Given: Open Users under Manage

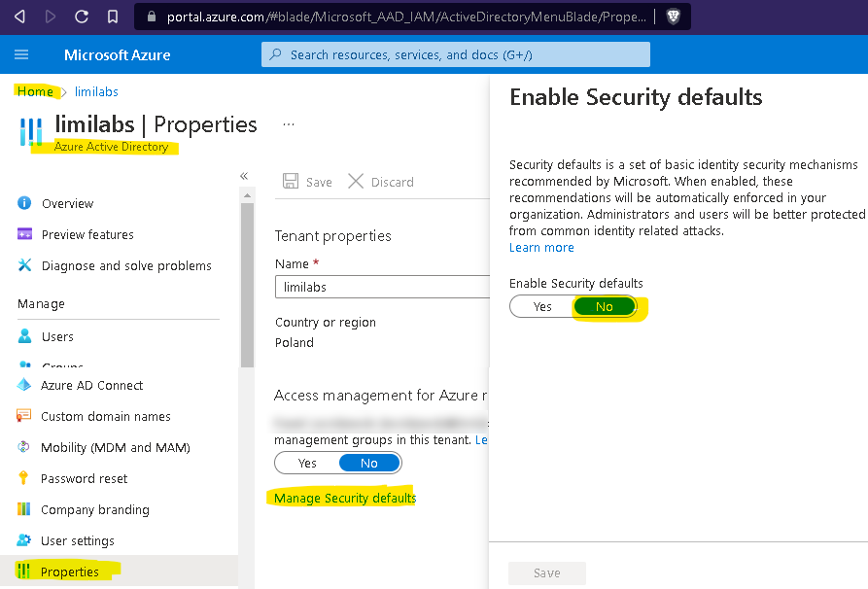Looking at the screenshot, I should point(57,336).
